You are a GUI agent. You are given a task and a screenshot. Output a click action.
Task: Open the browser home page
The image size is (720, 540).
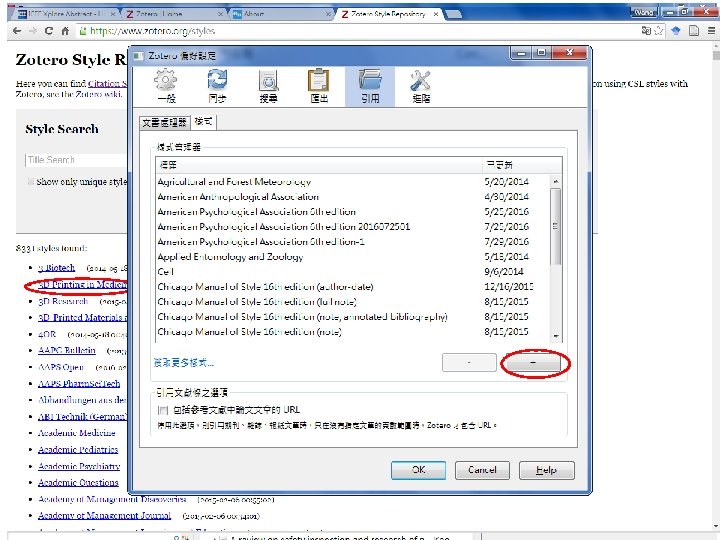click(x=65, y=31)
